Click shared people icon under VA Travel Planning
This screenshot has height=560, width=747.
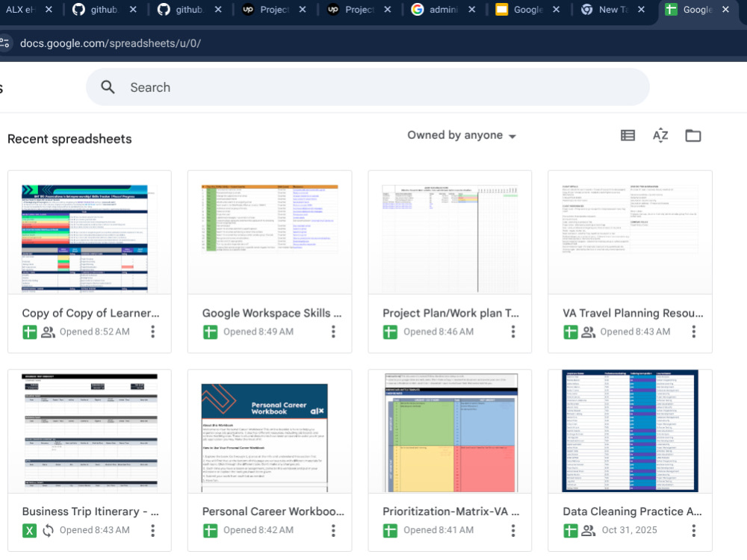pyautogui.click(x=589, y=332)
